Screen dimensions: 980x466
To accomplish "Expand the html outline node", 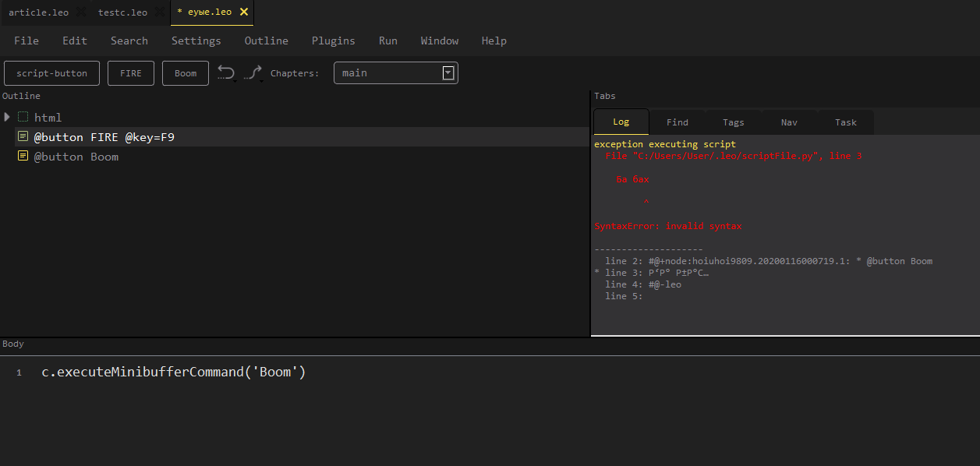I will coord(7,117).
